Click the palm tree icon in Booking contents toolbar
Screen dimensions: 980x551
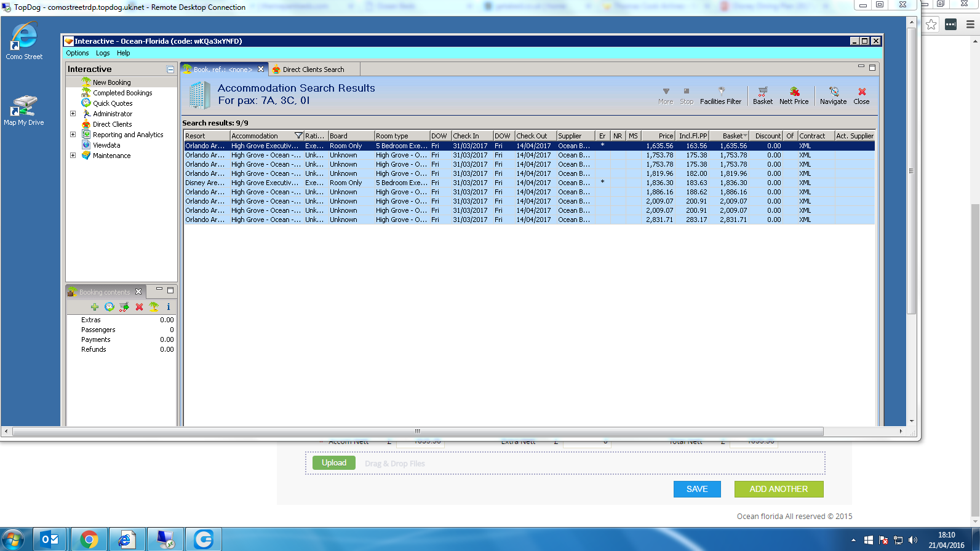[154, 307]
